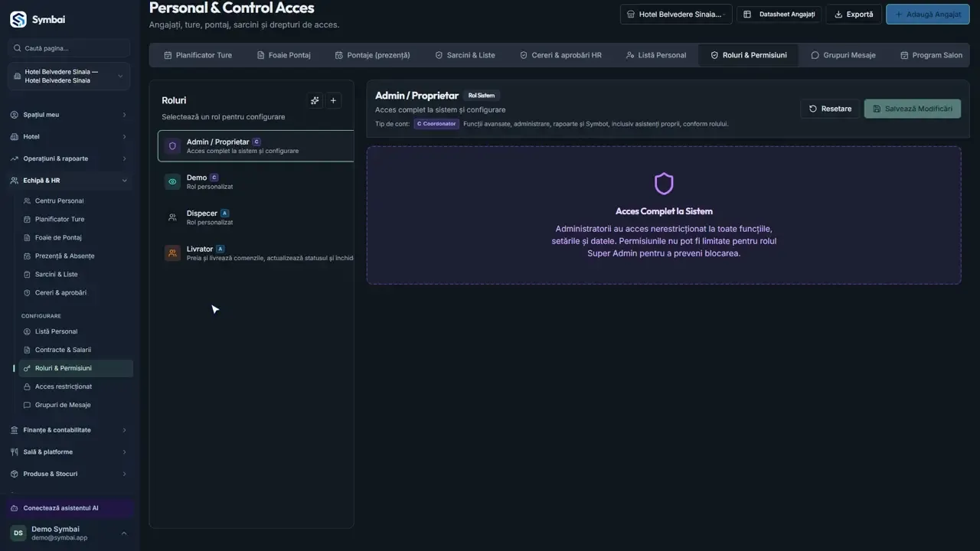
Task: Click the Exportă button
Action: tap(854, 15)
